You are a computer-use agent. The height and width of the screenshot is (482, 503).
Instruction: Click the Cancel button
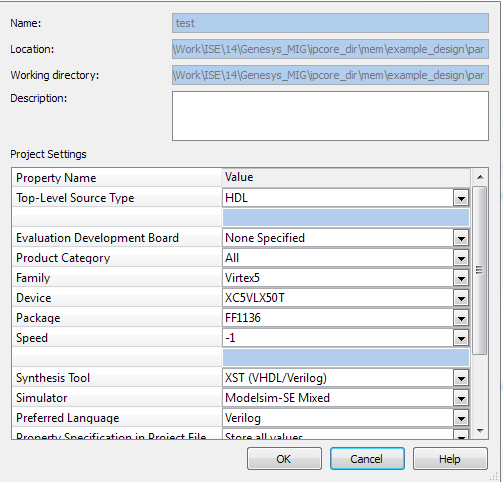point(367,459)
